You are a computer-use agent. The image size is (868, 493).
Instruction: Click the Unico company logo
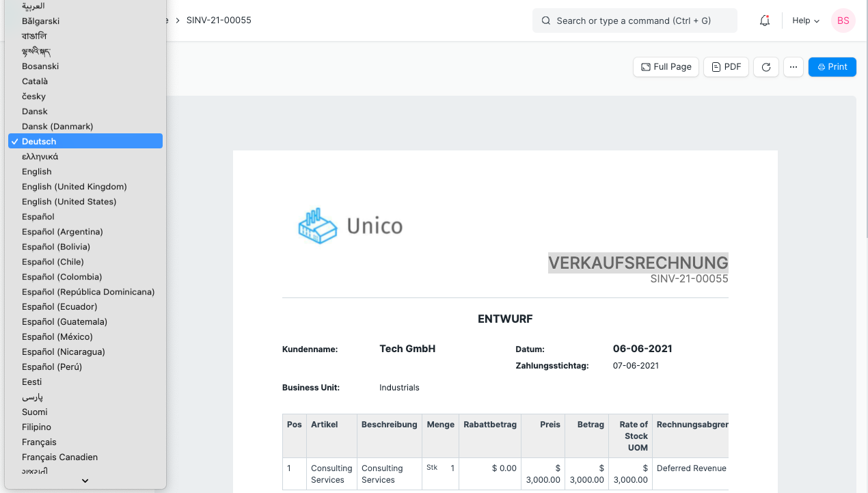point(318,226)
